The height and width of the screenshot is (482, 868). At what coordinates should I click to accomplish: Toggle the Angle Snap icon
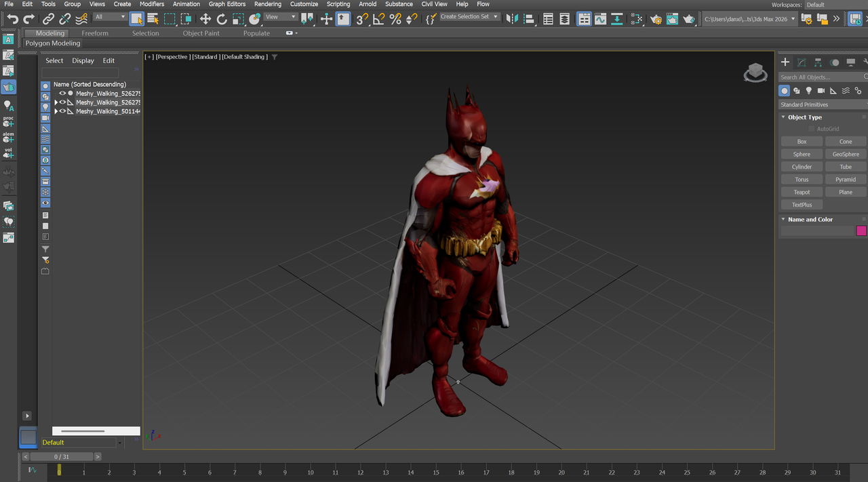(x=379, y=19)
